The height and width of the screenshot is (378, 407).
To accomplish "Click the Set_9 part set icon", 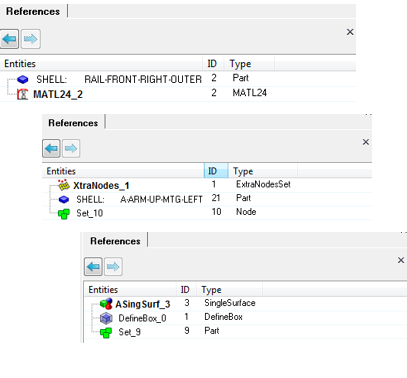I will click(106, 332).
